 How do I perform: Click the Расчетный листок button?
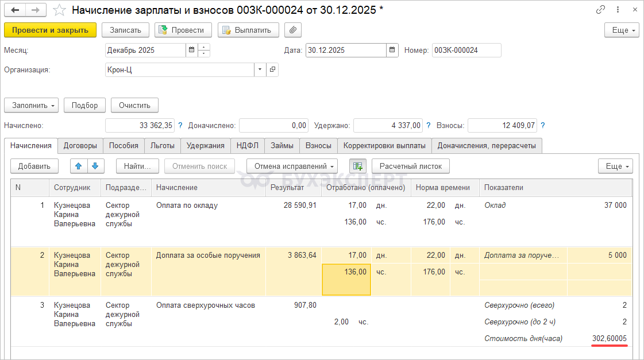coord(411,166)
